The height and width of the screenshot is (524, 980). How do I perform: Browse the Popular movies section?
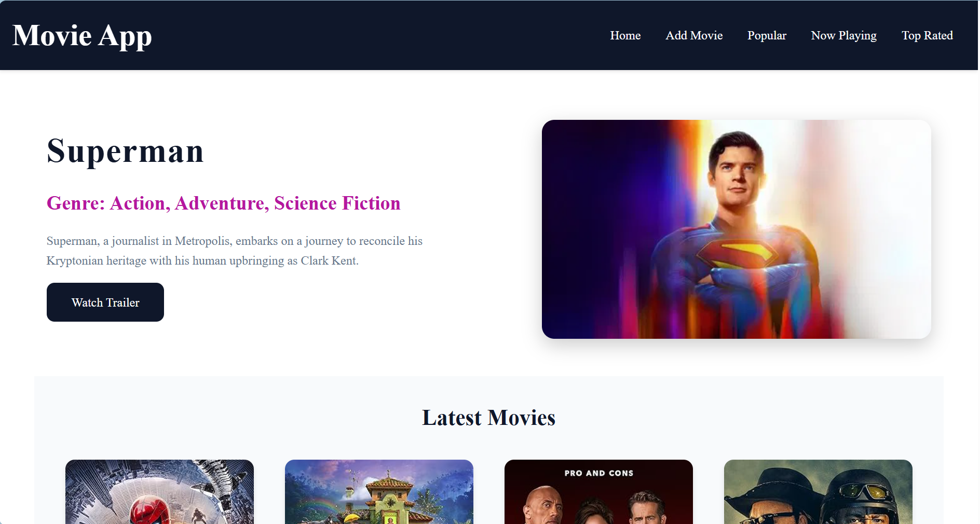tap(767, 35)
